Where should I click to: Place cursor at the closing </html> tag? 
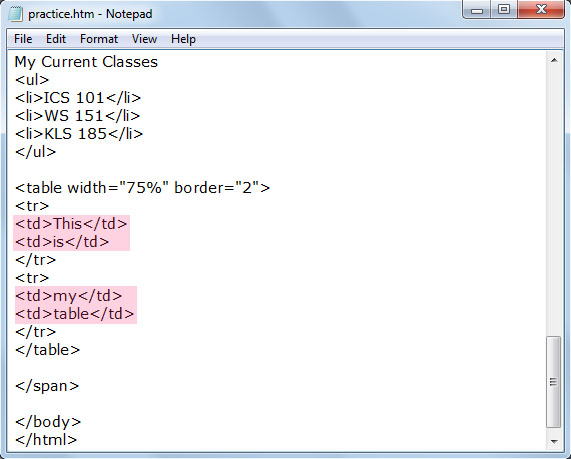(46, 440)
